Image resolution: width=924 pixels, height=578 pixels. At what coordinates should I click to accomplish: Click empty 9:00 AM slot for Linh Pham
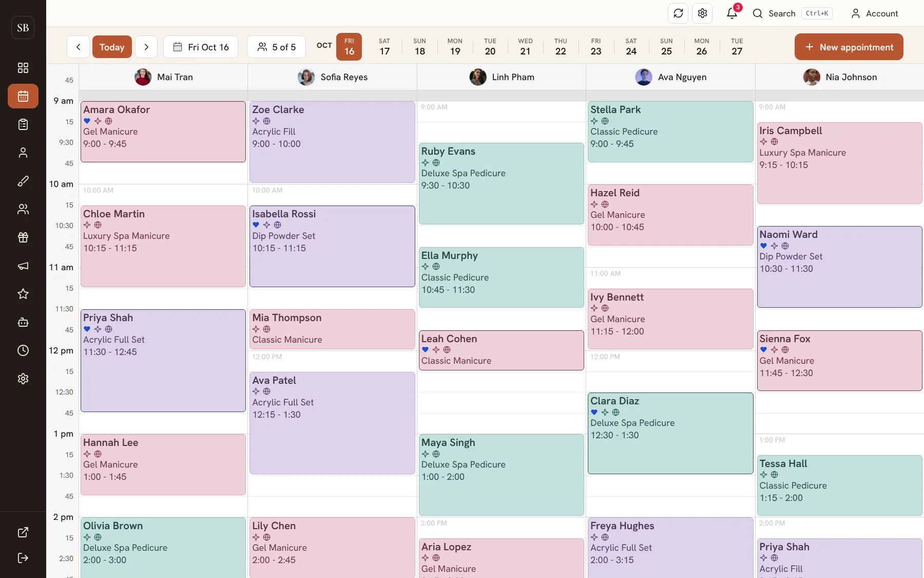tap(502, 111)
